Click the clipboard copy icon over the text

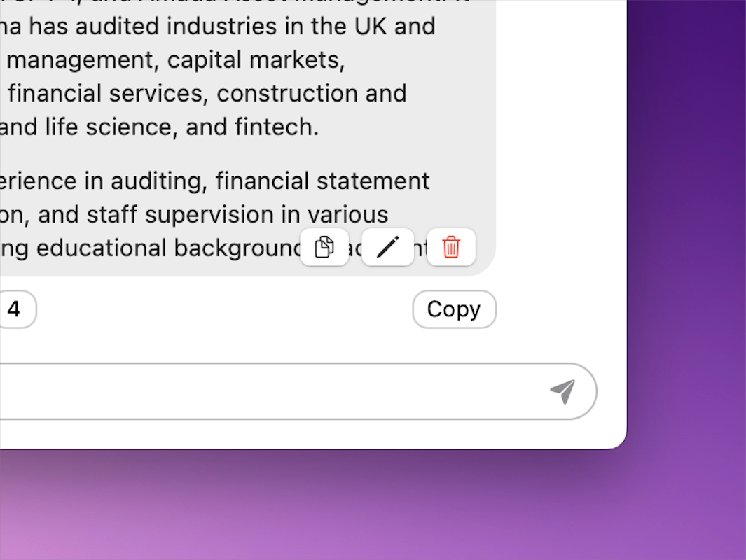pyautogui.click(x=324, y=247)
